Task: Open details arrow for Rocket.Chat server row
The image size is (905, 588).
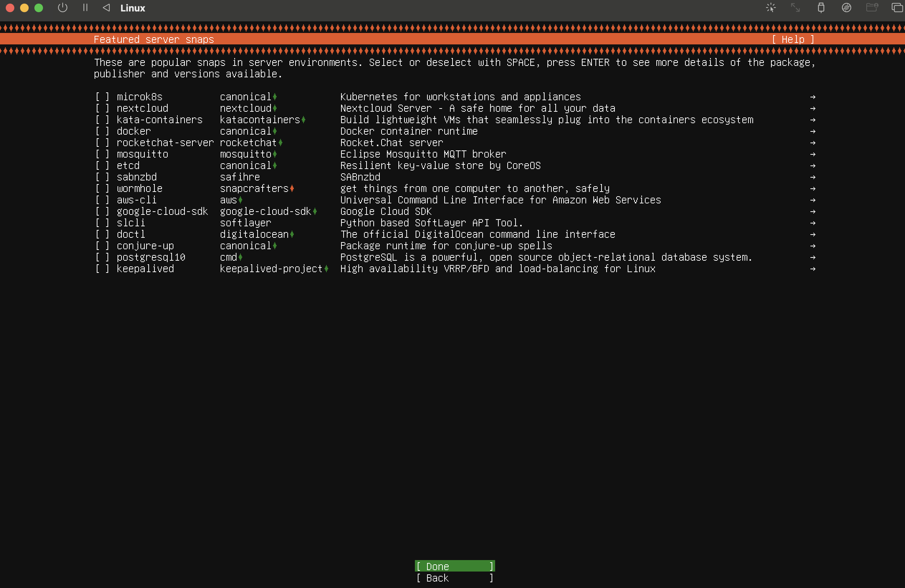Action: click(813, 143)
